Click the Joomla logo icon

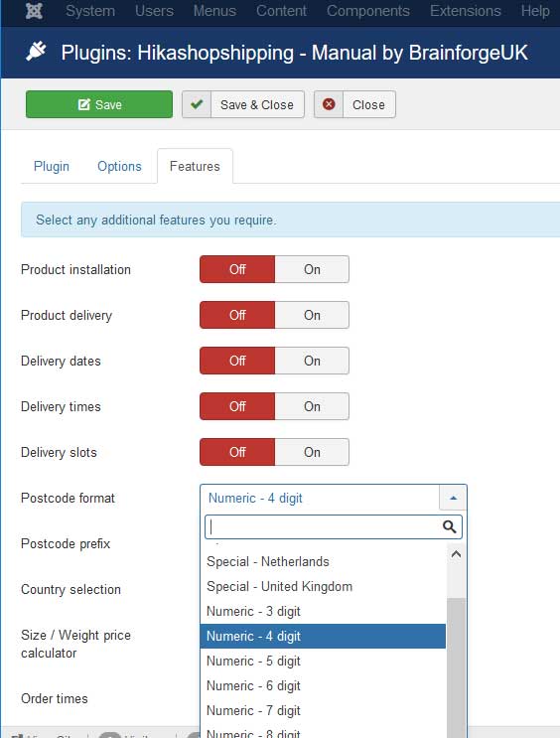tap(34, 11)
